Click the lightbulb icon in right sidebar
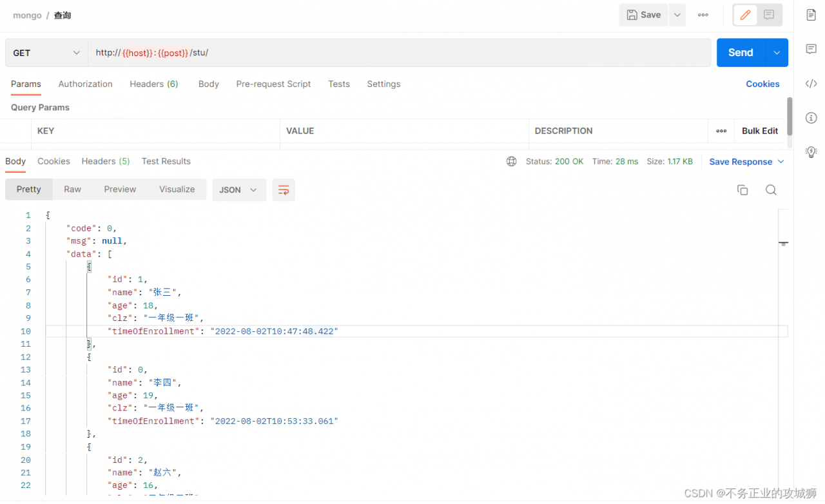 tap(811, 152)
